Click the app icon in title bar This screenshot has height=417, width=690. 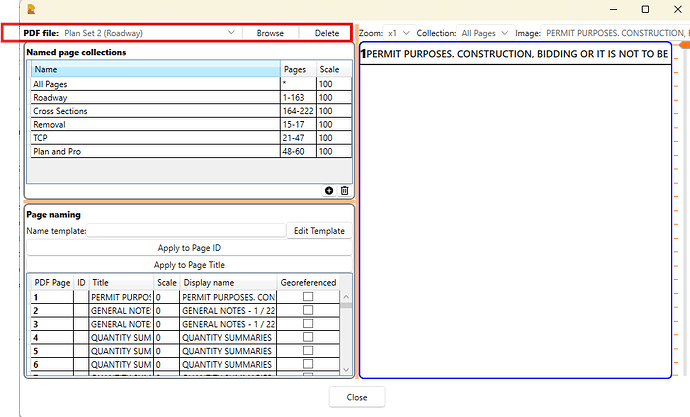click(x=31, y=9)
